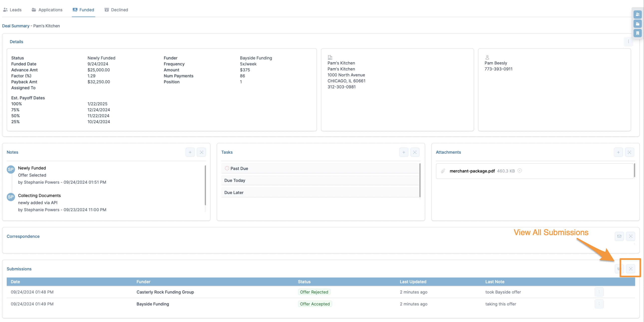Open the merchant-package.pdf attachment
Viewport: 644px width, 322px height.
coord(472,171)
